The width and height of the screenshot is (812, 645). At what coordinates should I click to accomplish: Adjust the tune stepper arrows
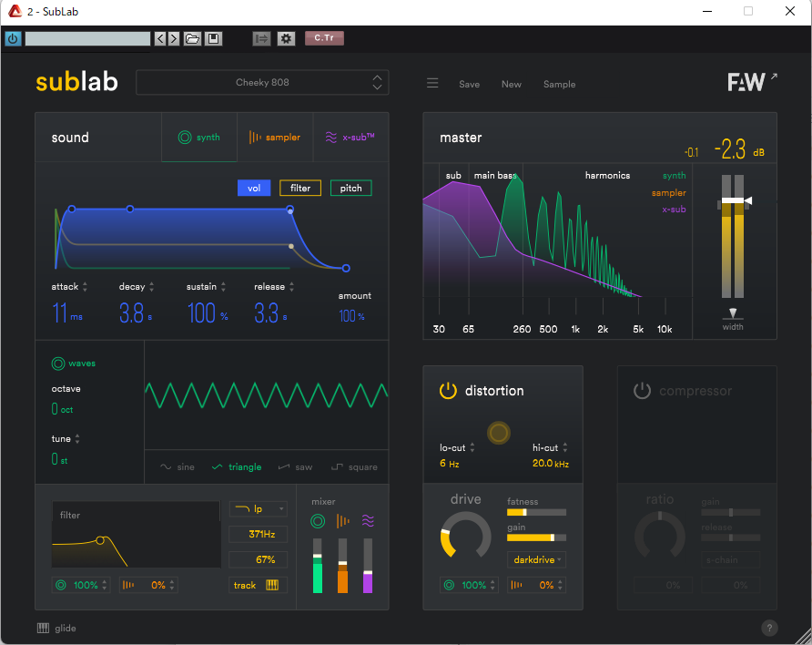pyautogui.click(x=77, y=439)
